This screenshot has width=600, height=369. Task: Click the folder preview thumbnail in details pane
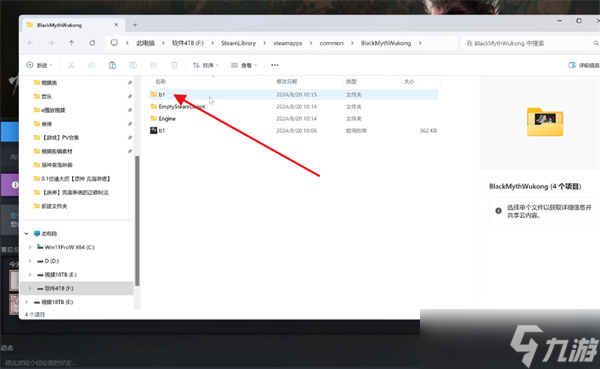click(x=545, y=122)
